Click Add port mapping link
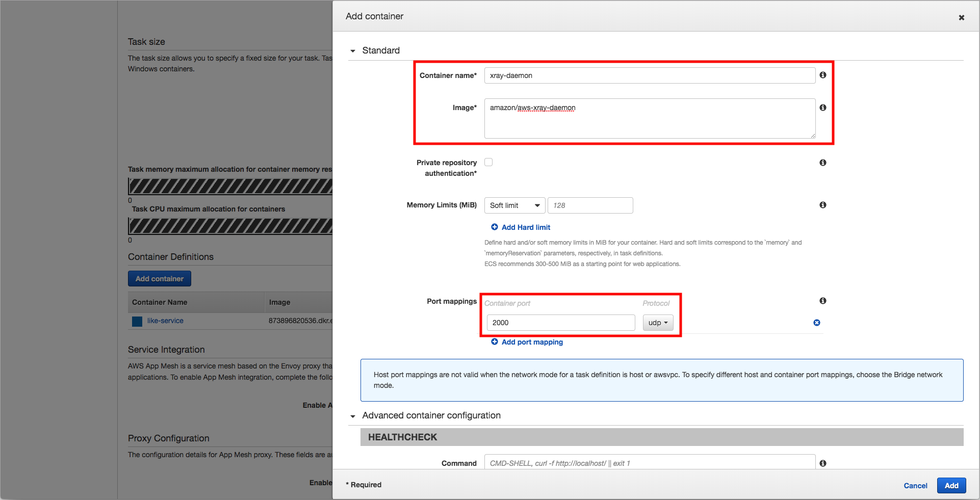980x500 pixels. coord(532,342)
